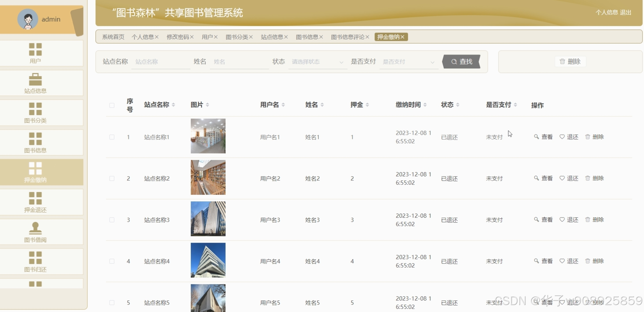Select the checkbox for row 1
The image size is (644, 312).
[x=112, y=137]
